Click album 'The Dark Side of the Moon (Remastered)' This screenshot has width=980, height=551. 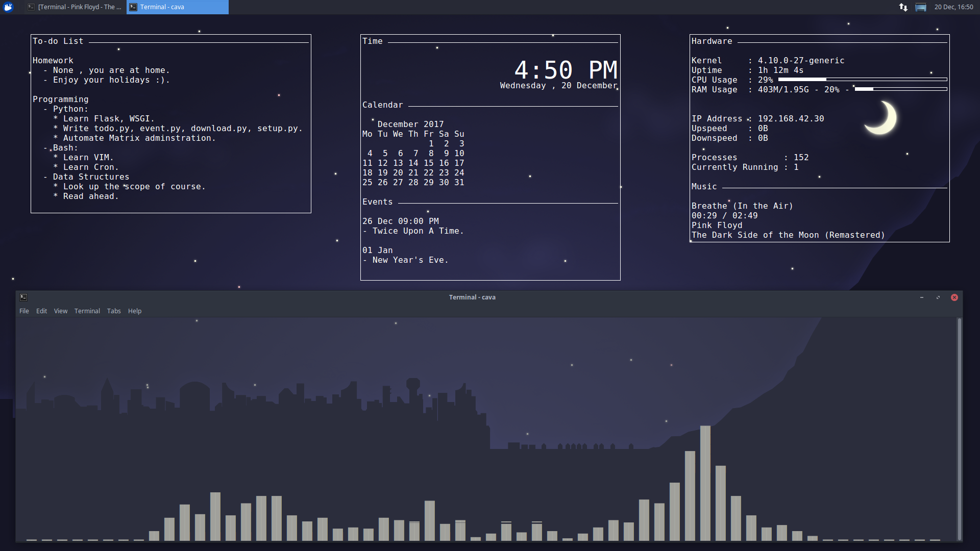[788, 235]
